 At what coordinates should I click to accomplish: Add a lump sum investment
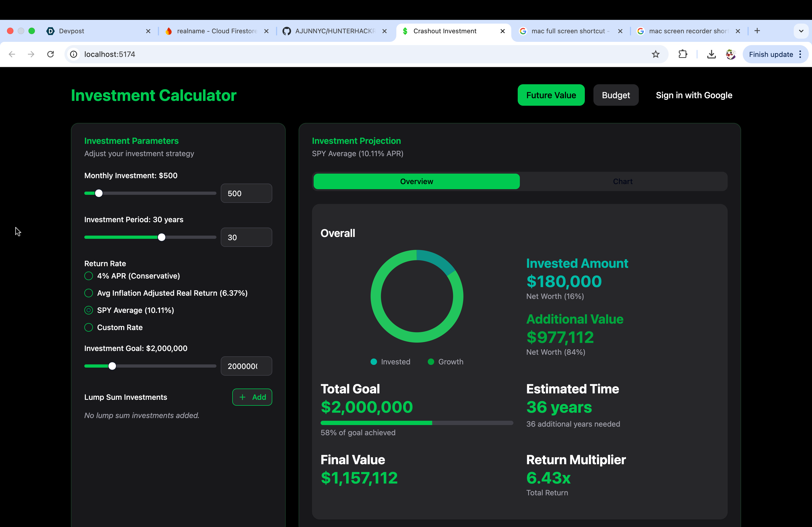[252, 397]
